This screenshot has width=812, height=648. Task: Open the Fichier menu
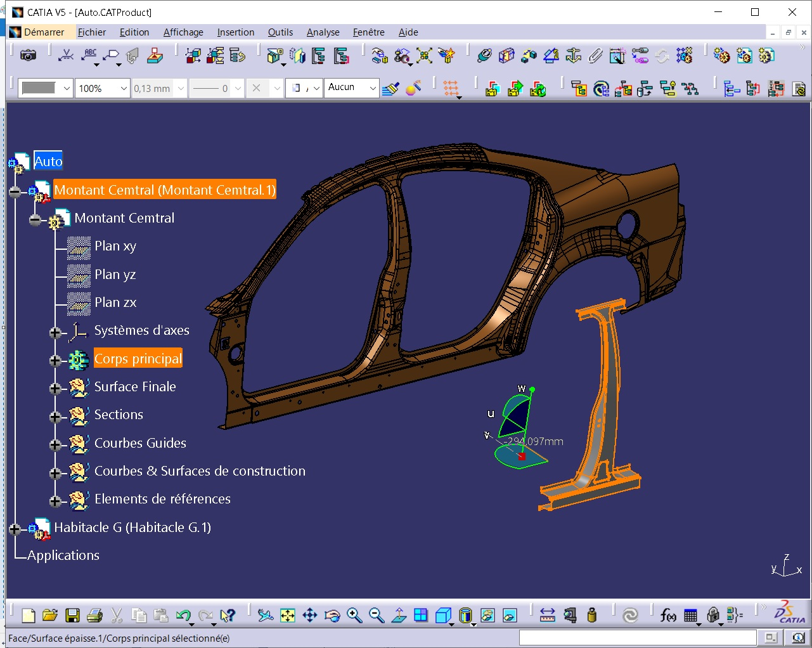coord(92,32)
